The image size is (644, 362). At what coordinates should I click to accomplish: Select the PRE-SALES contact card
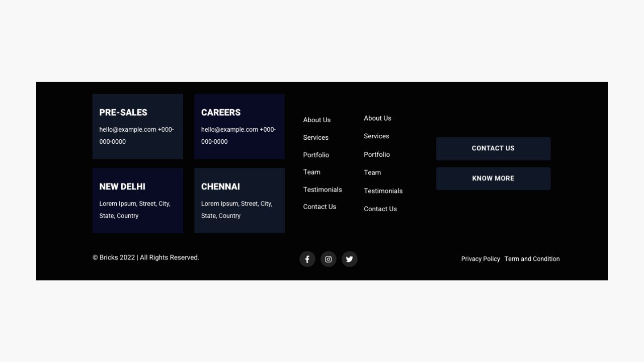[137, 127]
